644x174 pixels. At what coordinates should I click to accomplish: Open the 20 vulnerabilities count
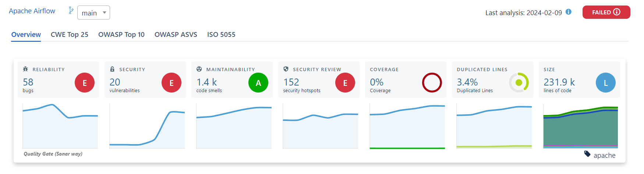115,82
